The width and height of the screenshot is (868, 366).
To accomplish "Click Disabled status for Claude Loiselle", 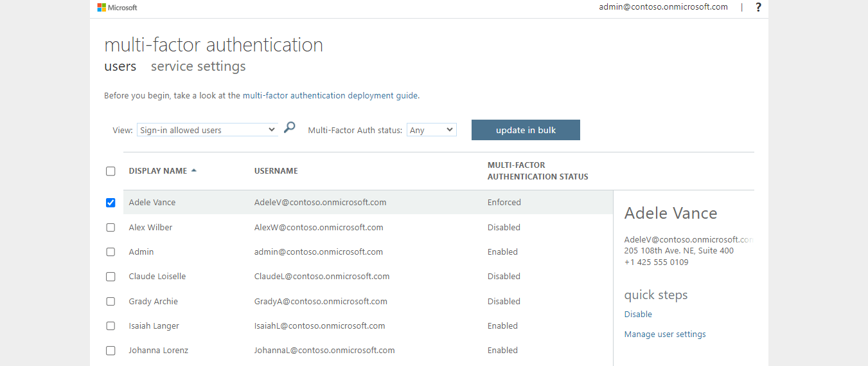I will click(504, 277).
